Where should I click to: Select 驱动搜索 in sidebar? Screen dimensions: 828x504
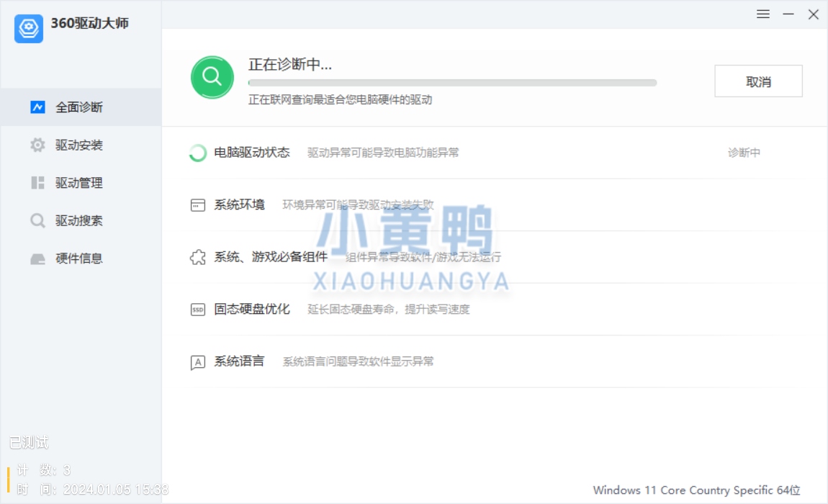pos(81,220)
